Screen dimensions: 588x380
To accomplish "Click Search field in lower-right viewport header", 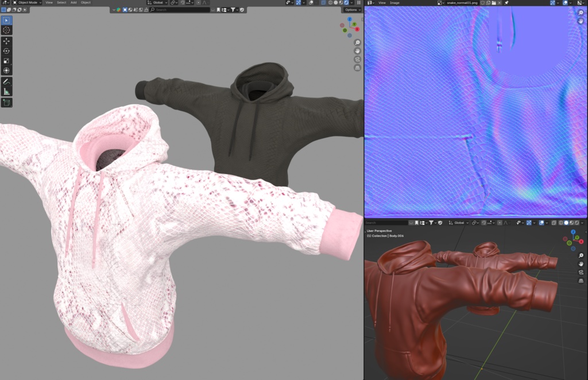I will [x=386, y=223].
